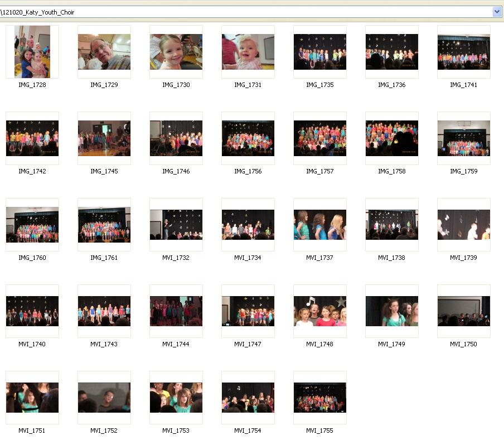Image resolution: width=504 pixels, height=445 pixels.
Task: Select the IMG_1742 thumbnail image
Action: tap(32, 138)
